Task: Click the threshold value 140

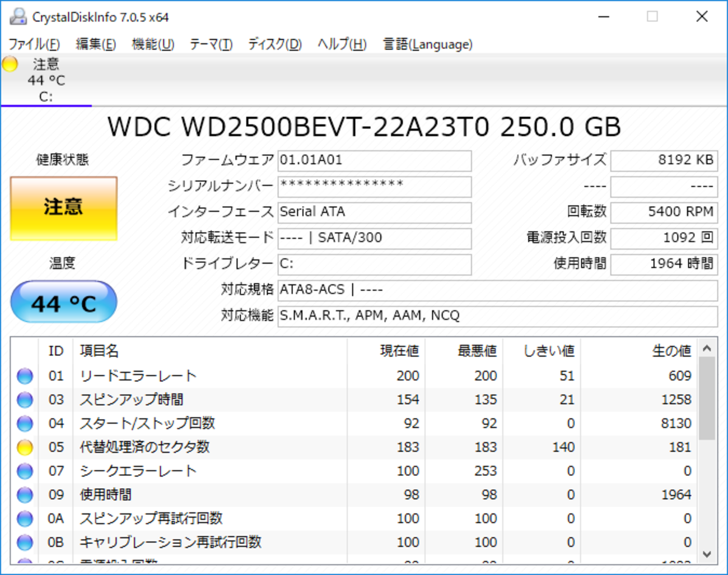Action: [563, 447]
